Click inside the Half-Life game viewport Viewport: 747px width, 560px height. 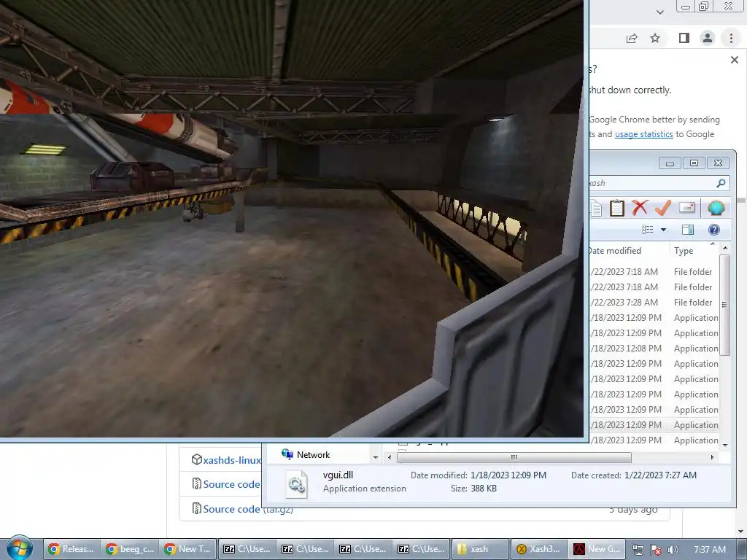pyautogui.click(x=292, y=218)
